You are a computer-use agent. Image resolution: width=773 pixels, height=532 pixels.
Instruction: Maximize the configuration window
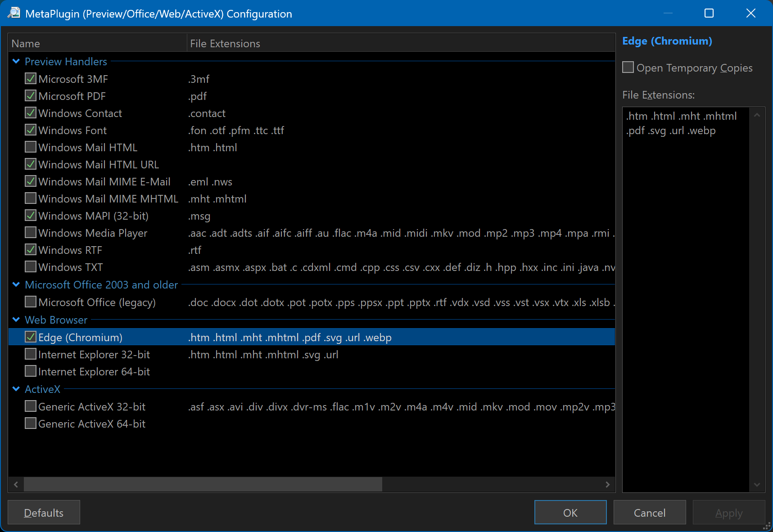709,13
